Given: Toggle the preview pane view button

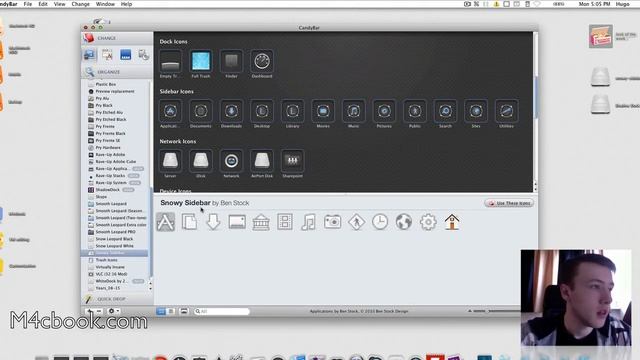Looking at the screenshot, I should (184, 311).
